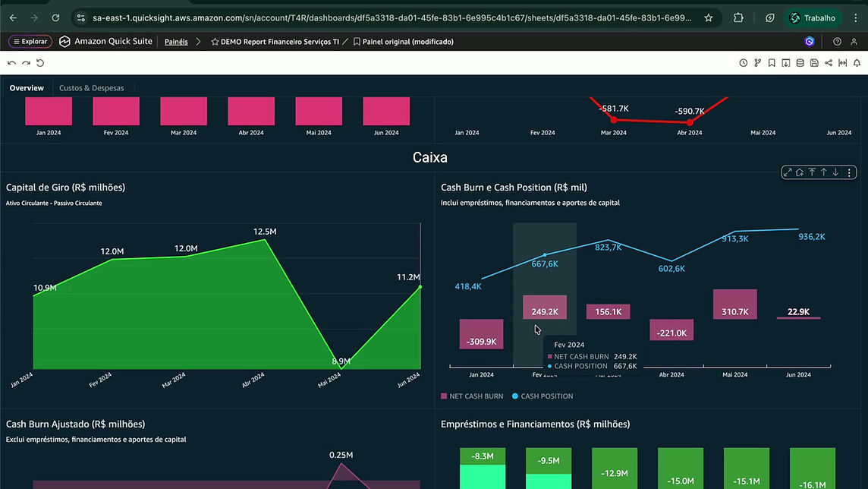This screenshot has height=489, width=868.
Task: Maximize the Cash Burn visual with expand icon
Action: [x=788, y=173]
